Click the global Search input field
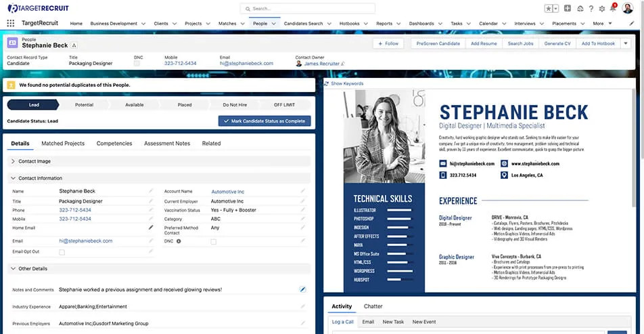Viewport: 644px width, 334px height. [x=311, y=9]
